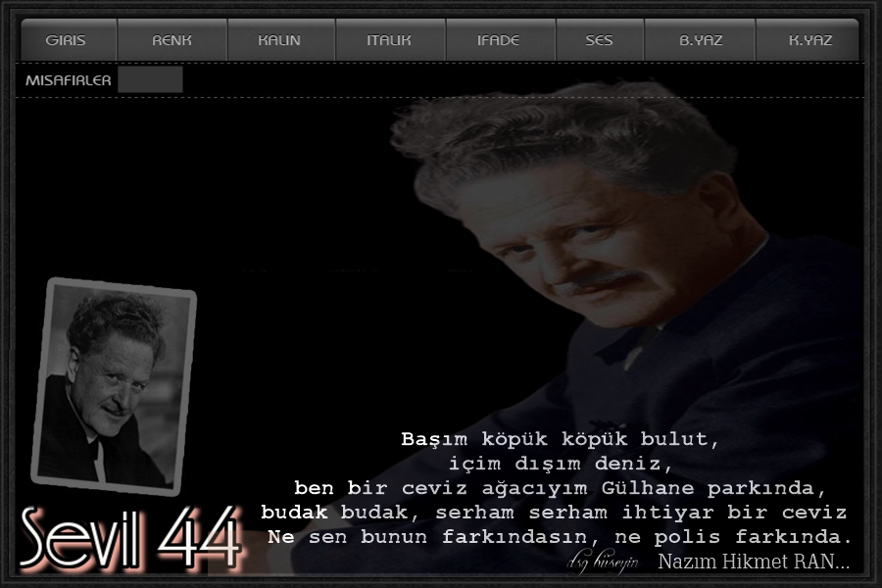This screenshot has width=882, height=588.
Task: Open the RENK color picker
Action: [171, 40]
